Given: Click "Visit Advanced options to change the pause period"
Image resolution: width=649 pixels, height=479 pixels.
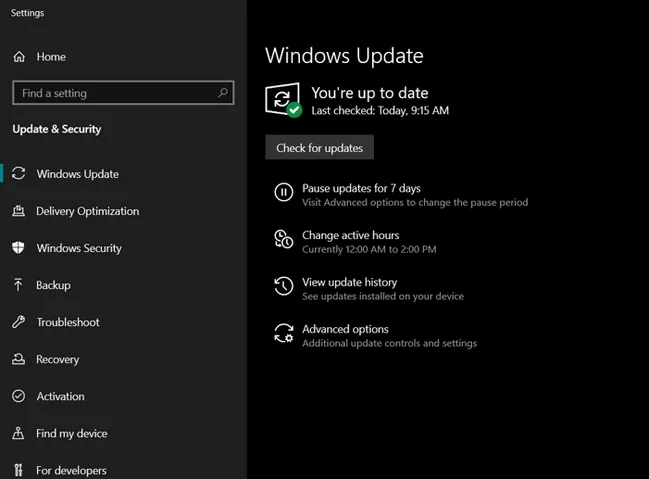Looking at the screenshot, I should [x=415, y=202].
